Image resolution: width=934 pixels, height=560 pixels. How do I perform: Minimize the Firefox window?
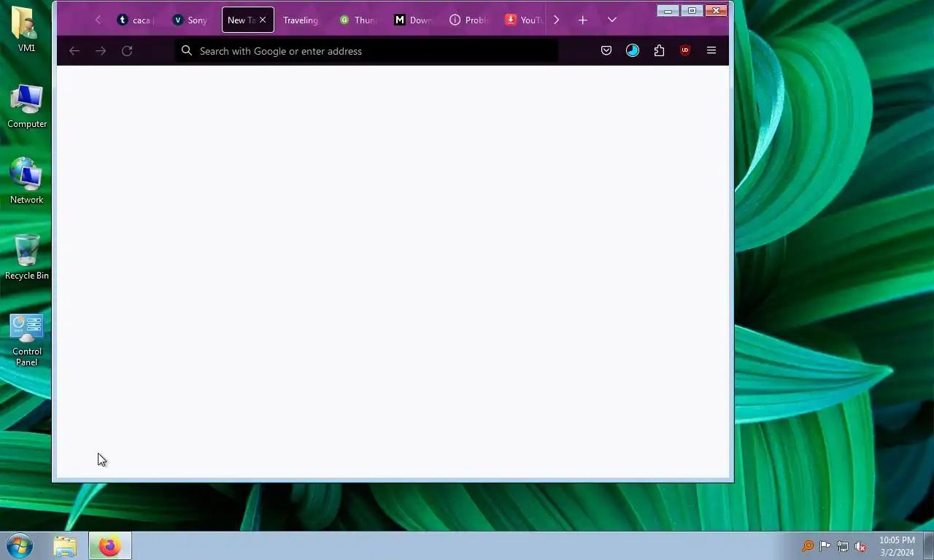(x=667, y=11)
